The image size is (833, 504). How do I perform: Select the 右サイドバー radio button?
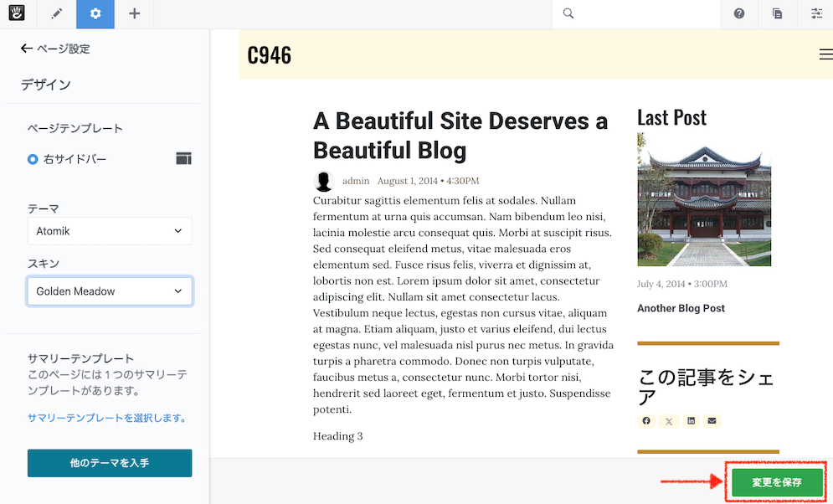point(33,159)
